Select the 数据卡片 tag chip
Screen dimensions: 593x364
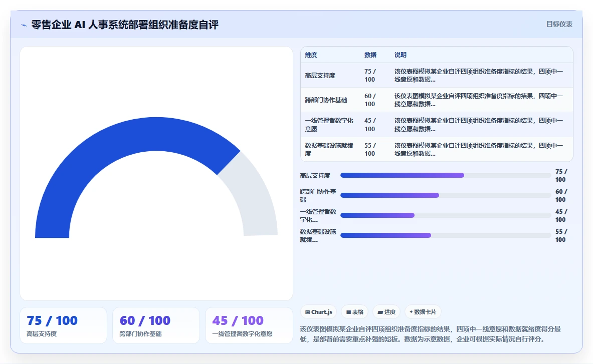(423, 312)
